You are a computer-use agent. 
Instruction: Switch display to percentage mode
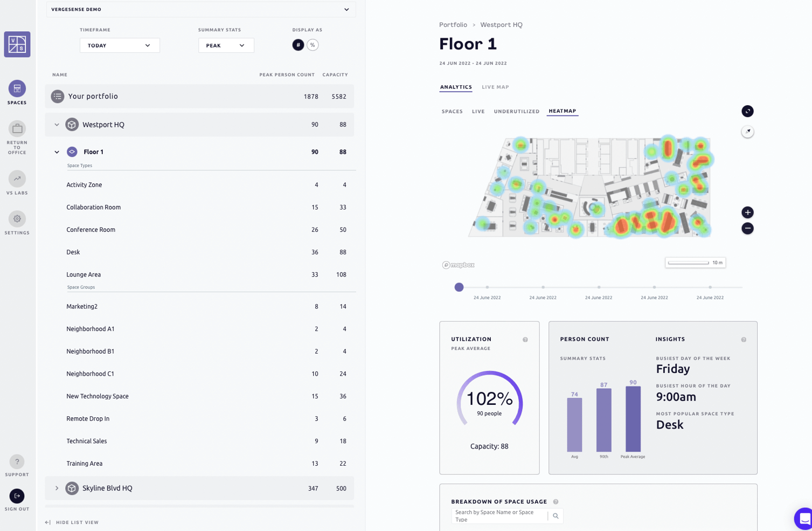pos(313,45)
